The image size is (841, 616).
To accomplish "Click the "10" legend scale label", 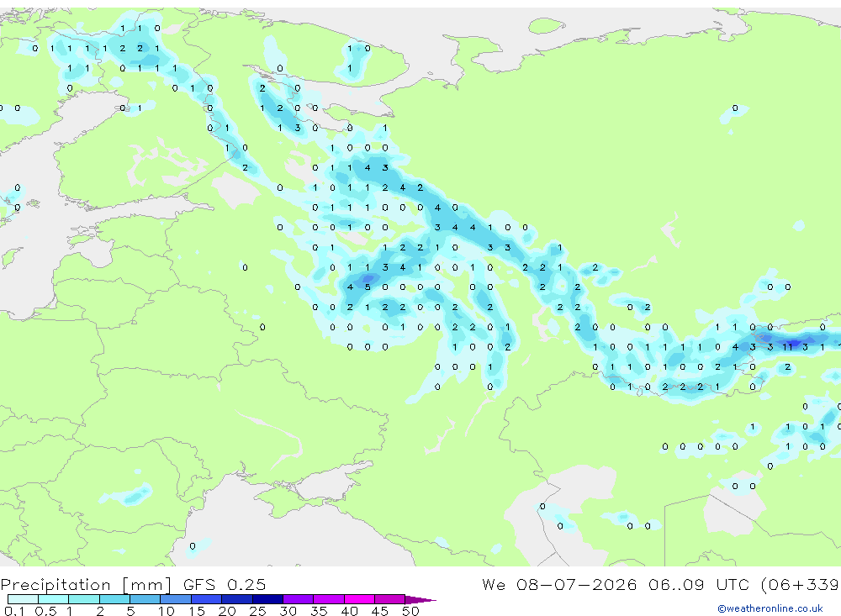I will pyautogui.click(x=167, y=611).
